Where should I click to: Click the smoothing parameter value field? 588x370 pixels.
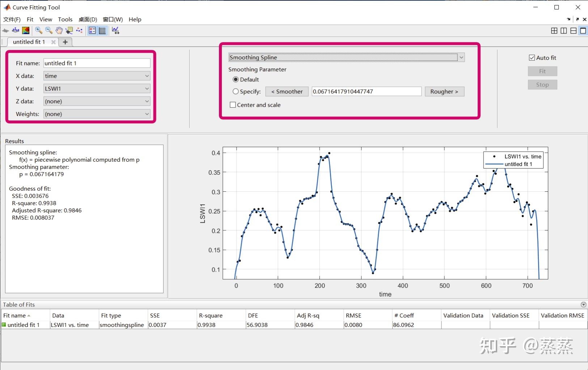[367, 92]
